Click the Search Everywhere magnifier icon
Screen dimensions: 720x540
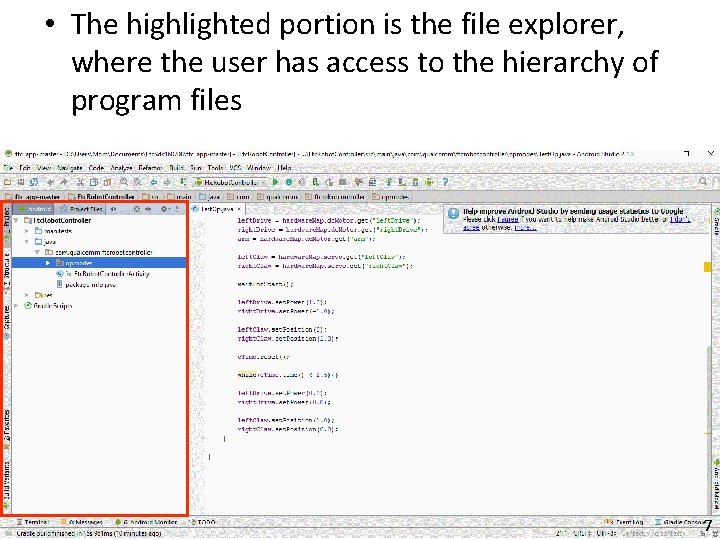[703, 182]
